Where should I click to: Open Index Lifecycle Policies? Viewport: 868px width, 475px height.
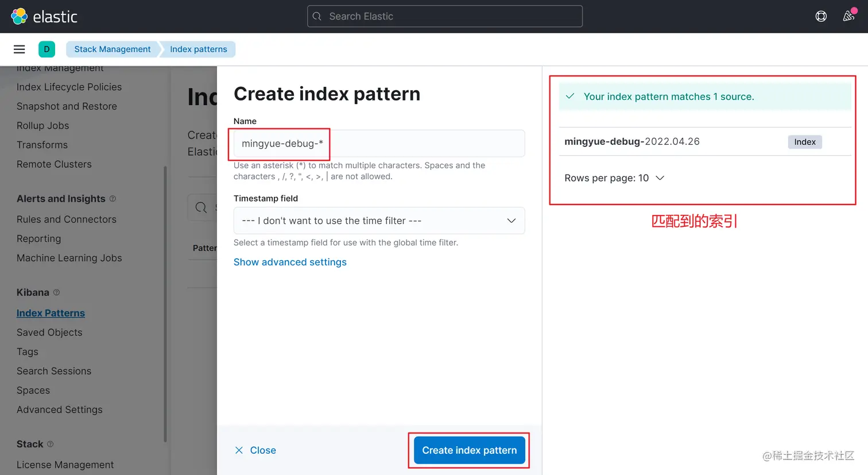[x=69, y=87]
